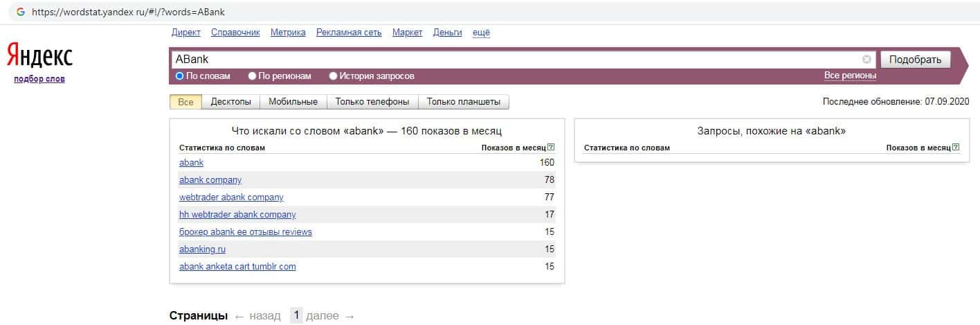Image resolution: width=980 pixels, height=325 pixels.
Task: Open the Метрика link in top navigation
Action: tap(288, 33)
